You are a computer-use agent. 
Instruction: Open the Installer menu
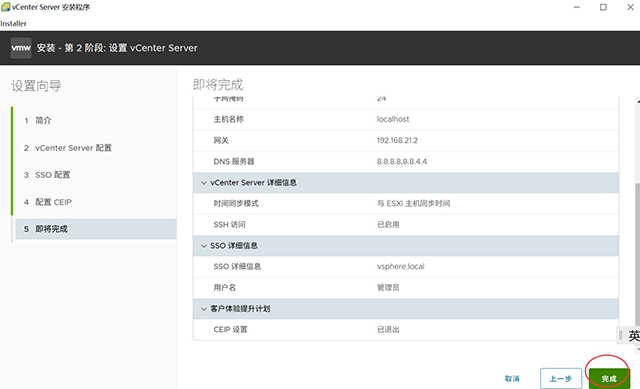[13, 24]
